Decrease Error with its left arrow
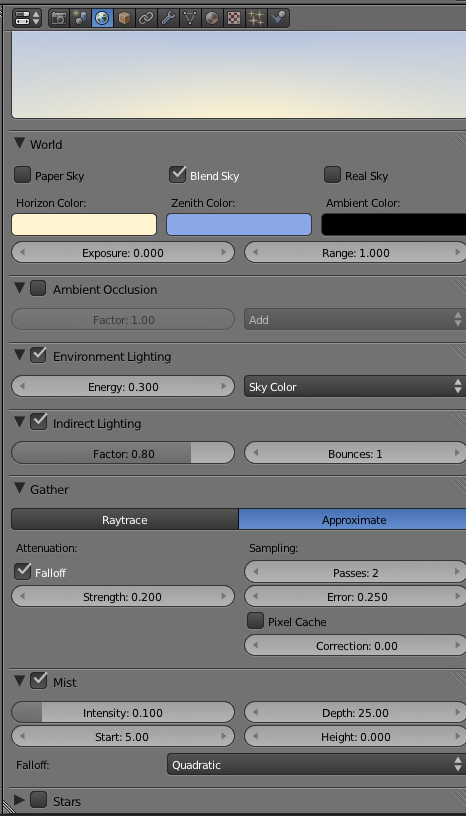The width and height of the screenshot is (466, 816). coord(256,597)
